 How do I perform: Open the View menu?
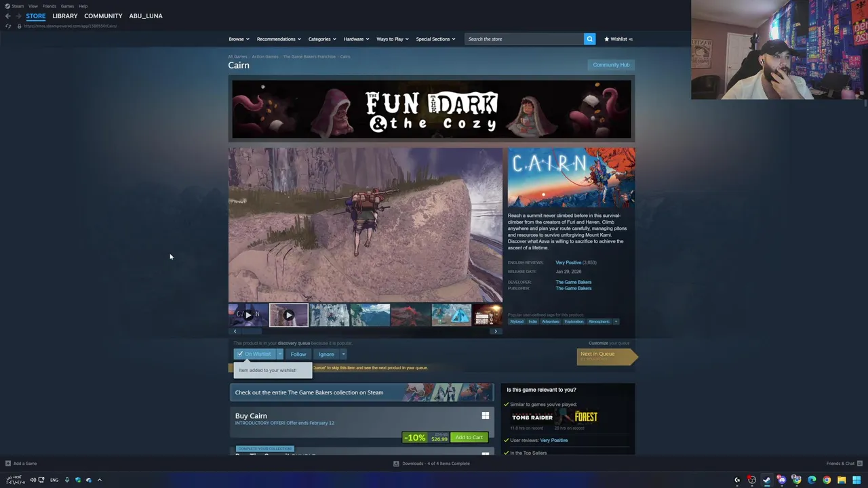(x=33, y=6)
